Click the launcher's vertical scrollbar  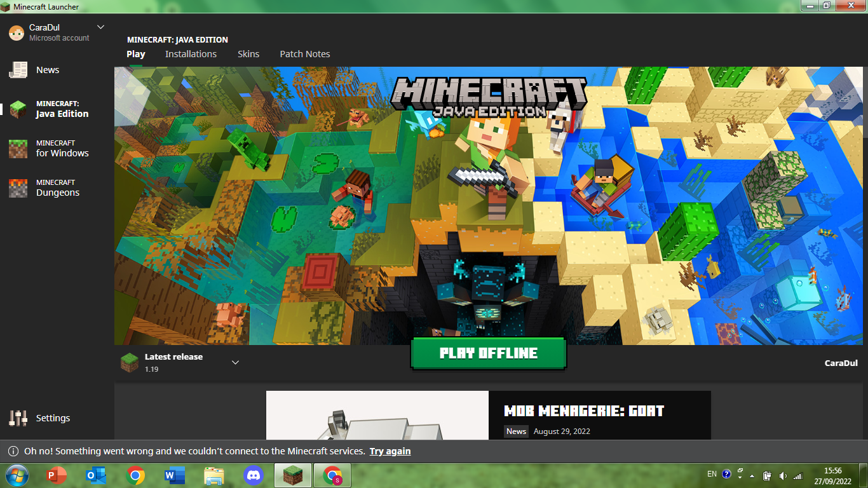tap(865, 102)
